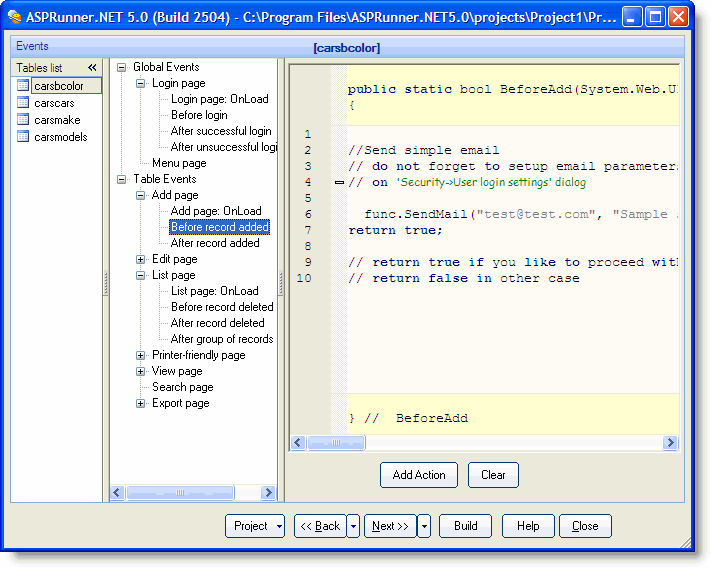This screenshot has width=711, height=568.
Task: Click the fold marker on code line 4
Action: [x=339, y=182]
